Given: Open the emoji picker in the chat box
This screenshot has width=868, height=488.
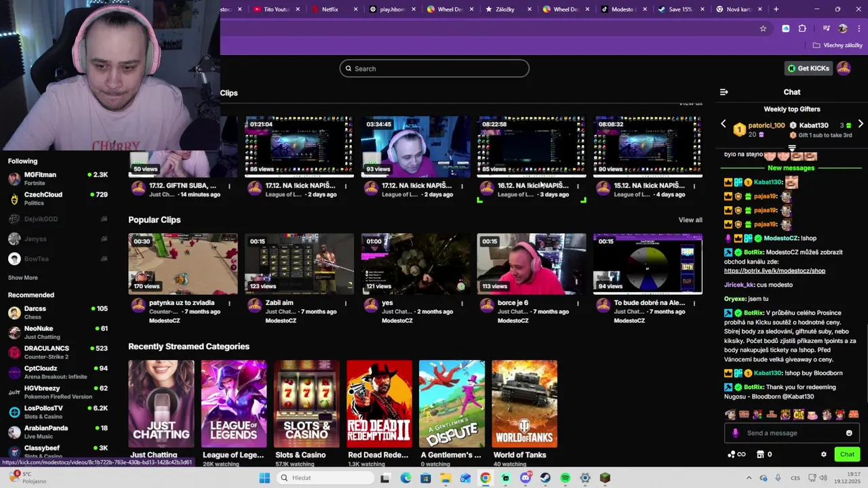Looking at the screenshot, I should click(849, 433).
